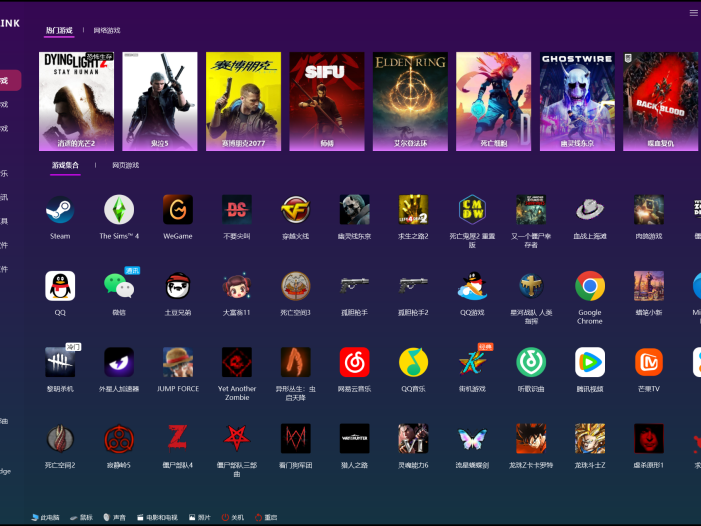Open the Google Chrome icon

590,286
